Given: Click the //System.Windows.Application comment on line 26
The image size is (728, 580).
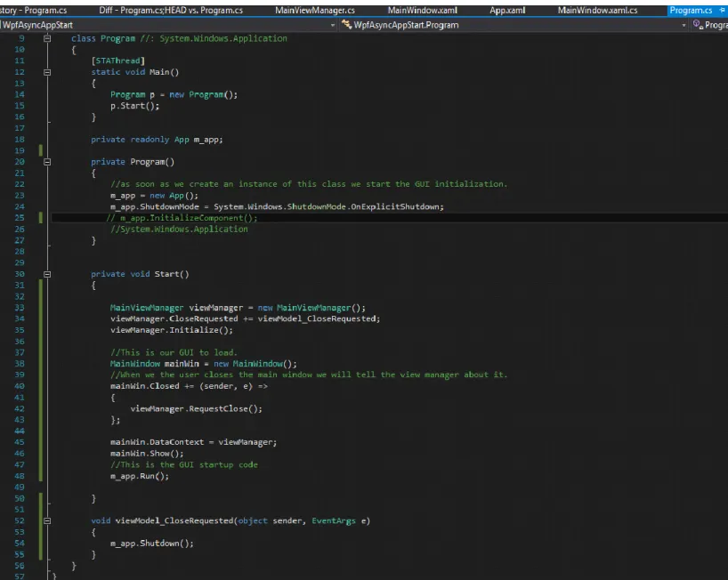Looking at the screenshot, I should coord(179,230).
